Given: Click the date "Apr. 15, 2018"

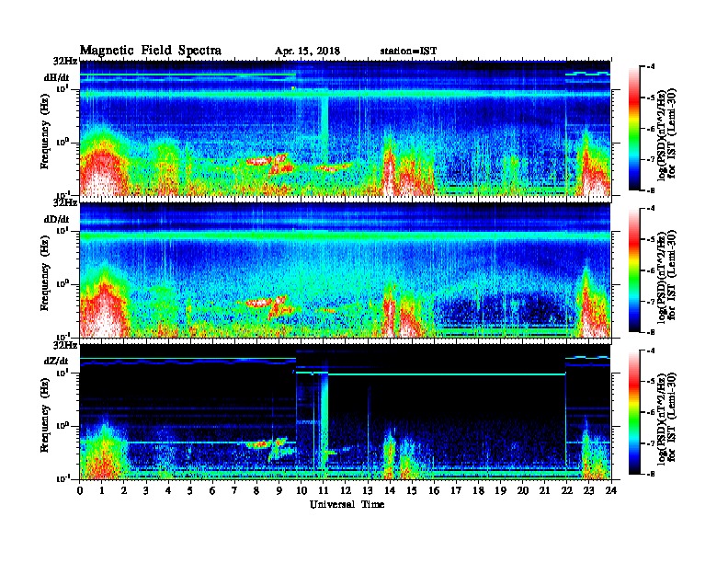Looking at the screenshot, I should [307, 52].
